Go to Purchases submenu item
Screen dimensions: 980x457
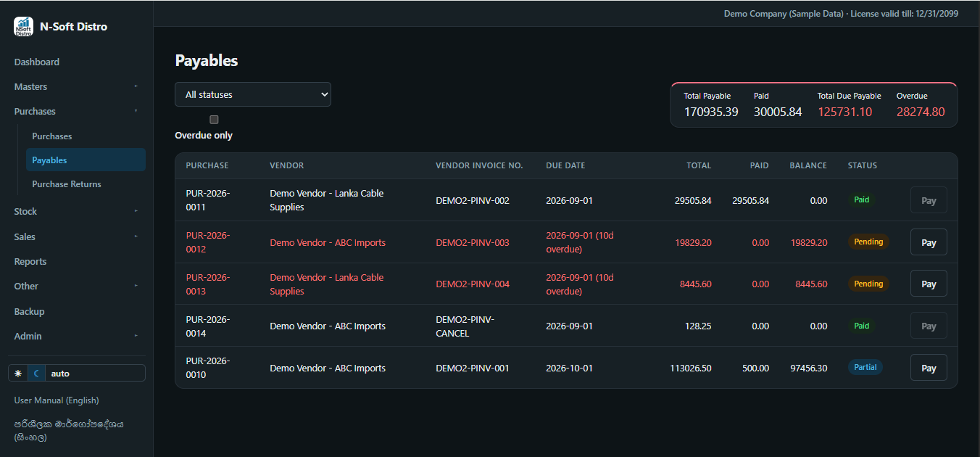(x=86, y=136)
